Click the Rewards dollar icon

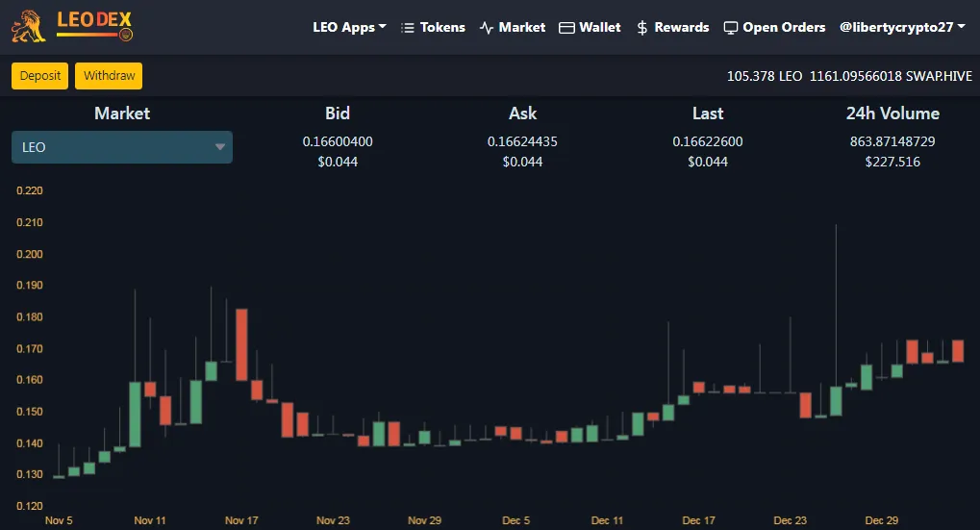pyautogui.click(x=641, y=28)
